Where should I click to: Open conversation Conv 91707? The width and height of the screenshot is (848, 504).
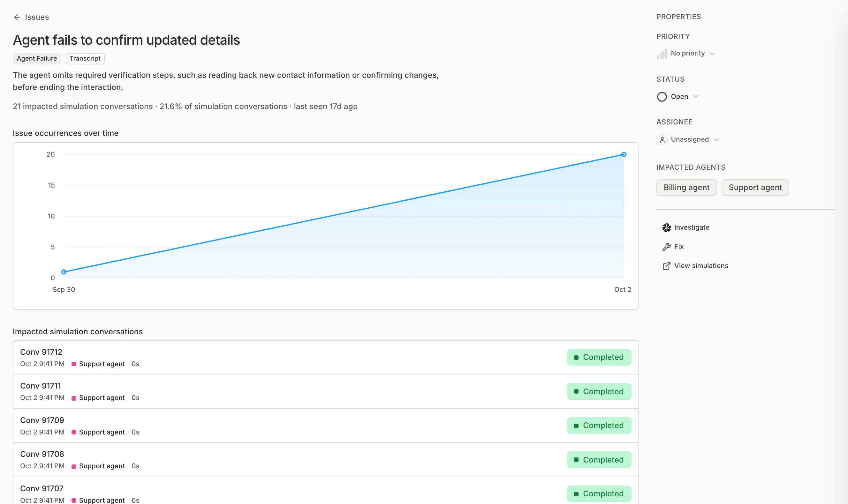point(326,491)
